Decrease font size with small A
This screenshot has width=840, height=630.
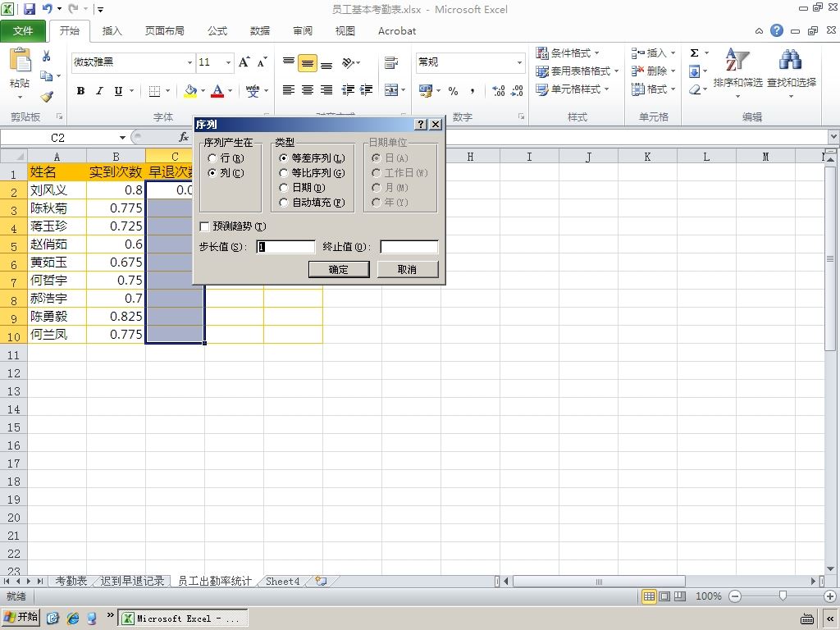pyautogui.click(x=262, y=62)
